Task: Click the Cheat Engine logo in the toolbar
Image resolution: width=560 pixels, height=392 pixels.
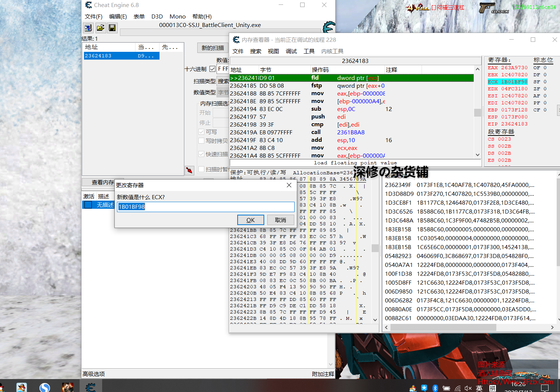Action: tap(328, 27)
